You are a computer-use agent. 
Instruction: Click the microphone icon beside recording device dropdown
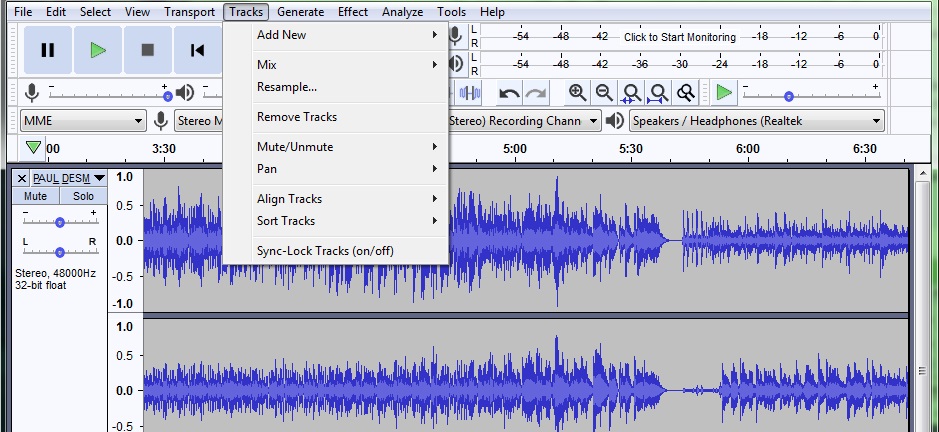160,120
